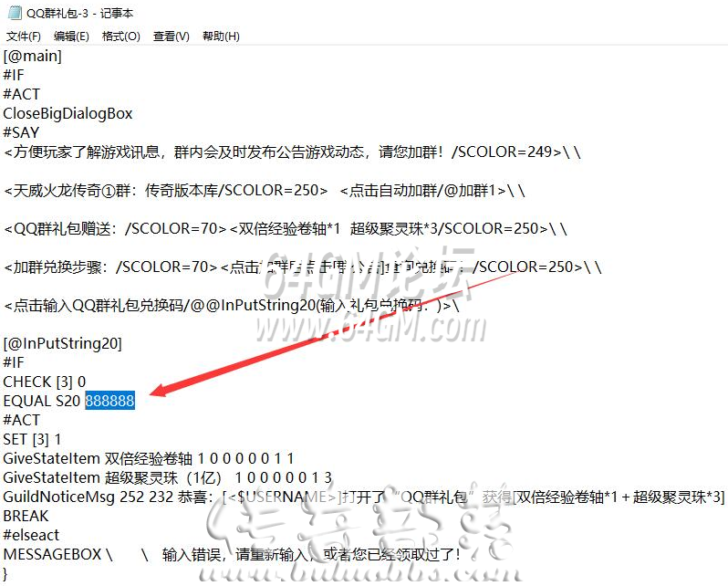The height and width of the screenshot is (586, 728).
Task: Click the SET [3] 1 line
Action: coord(32,439)
